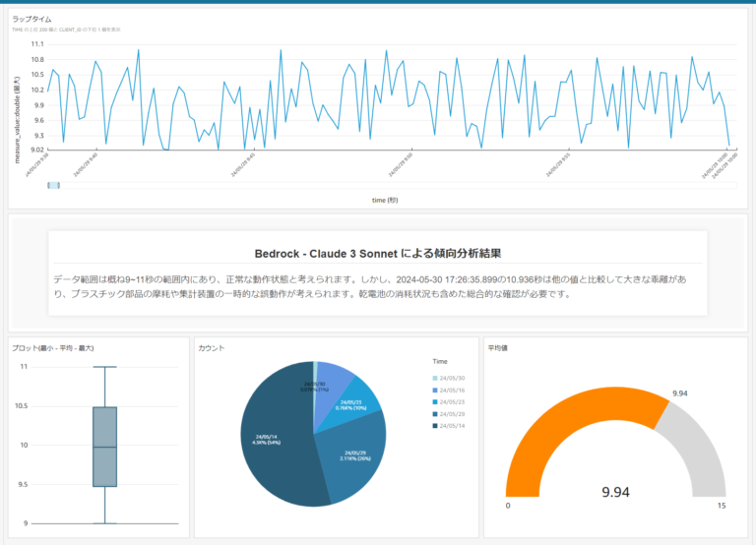Click the 10.5 tick on box plot axis
Screen dimensions: 756x545
[22, 405]
